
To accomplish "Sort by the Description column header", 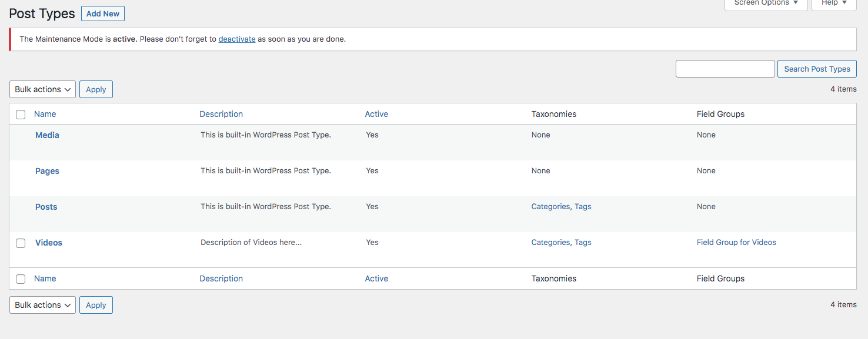I will (x=221, y=114).
